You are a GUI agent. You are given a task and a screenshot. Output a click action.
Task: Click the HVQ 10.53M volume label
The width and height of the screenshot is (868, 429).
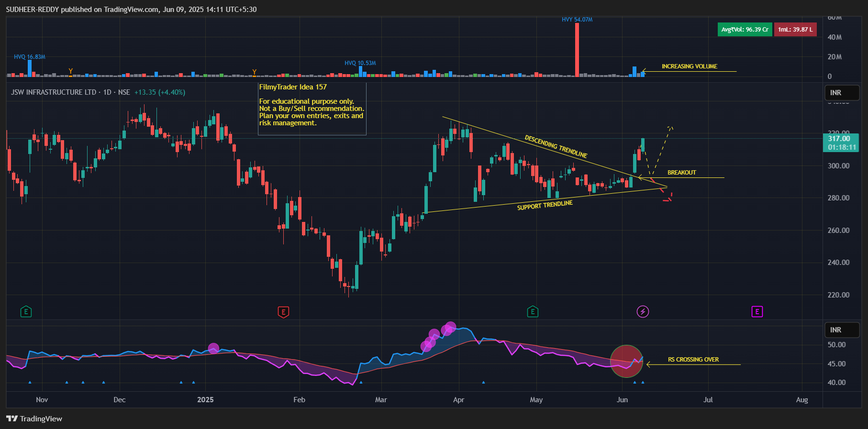pyautogui.click(x=360, y=63)
